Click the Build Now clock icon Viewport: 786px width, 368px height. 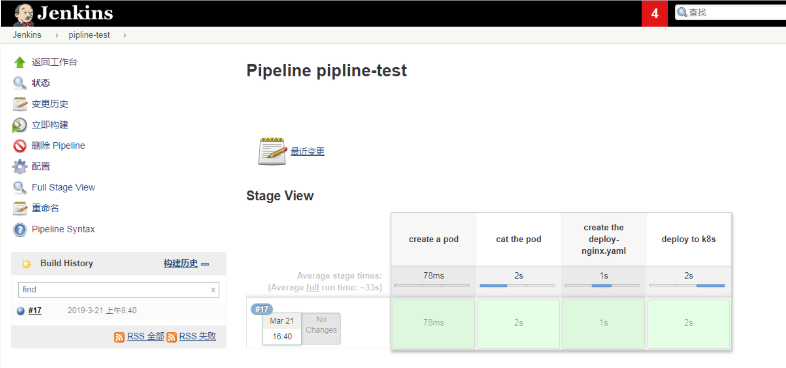(x=20, y=125)
